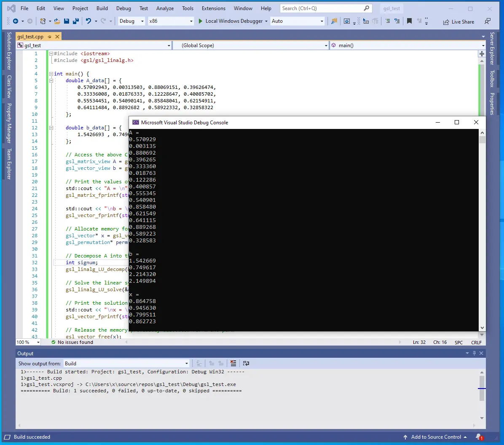Screen dimensions: 504x445
Task: Pin the gsl_test.cpp tab
Action: click(49, 37)
